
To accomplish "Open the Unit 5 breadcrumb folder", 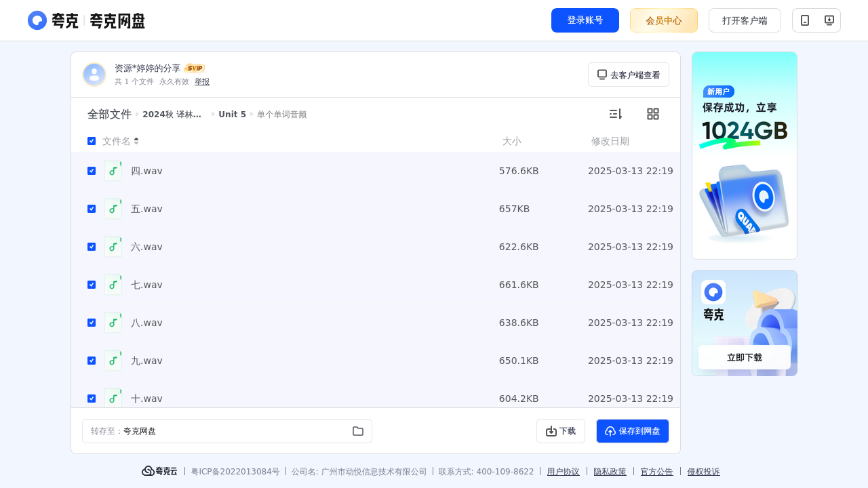I will pyautogui.click(x=233, y=115).
